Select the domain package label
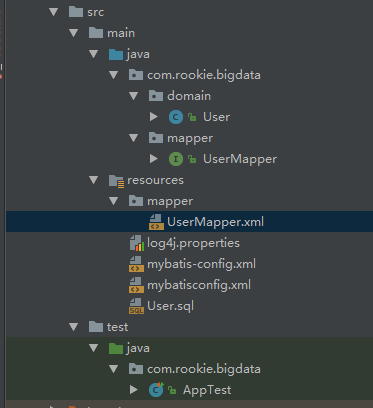This screenshot has width=373, height=408. pyautogui.click(x=189, y=96)
